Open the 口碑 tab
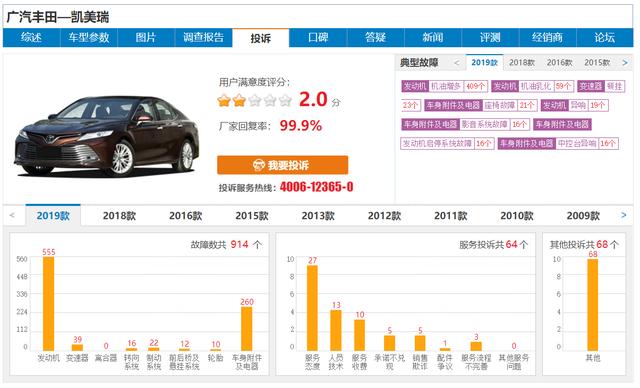 click(318, 38)
